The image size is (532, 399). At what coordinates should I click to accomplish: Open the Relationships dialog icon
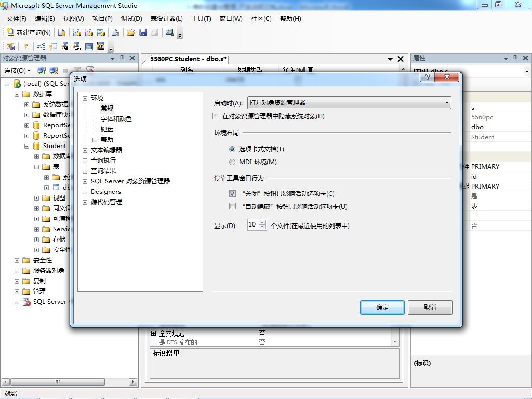[x=41, y=46]
